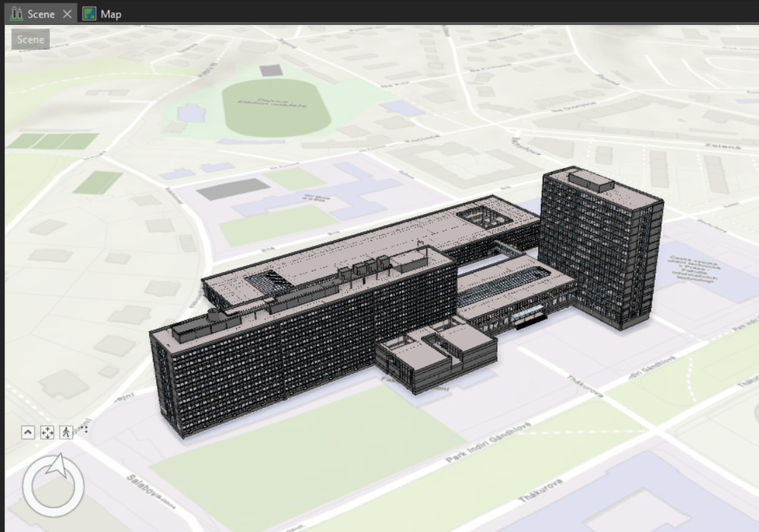The height and width of the screenshot is (532, 759).
Task: Expand the navigator with the chevron button
Action: (x=28, y=432)
